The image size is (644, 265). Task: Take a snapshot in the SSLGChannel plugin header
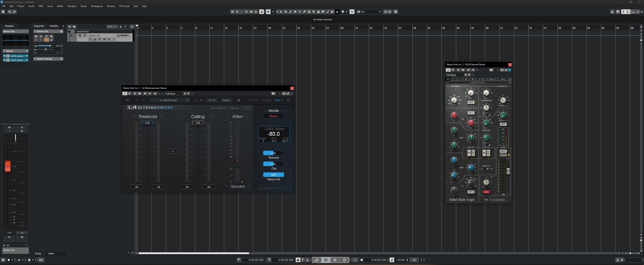(491, 70)
